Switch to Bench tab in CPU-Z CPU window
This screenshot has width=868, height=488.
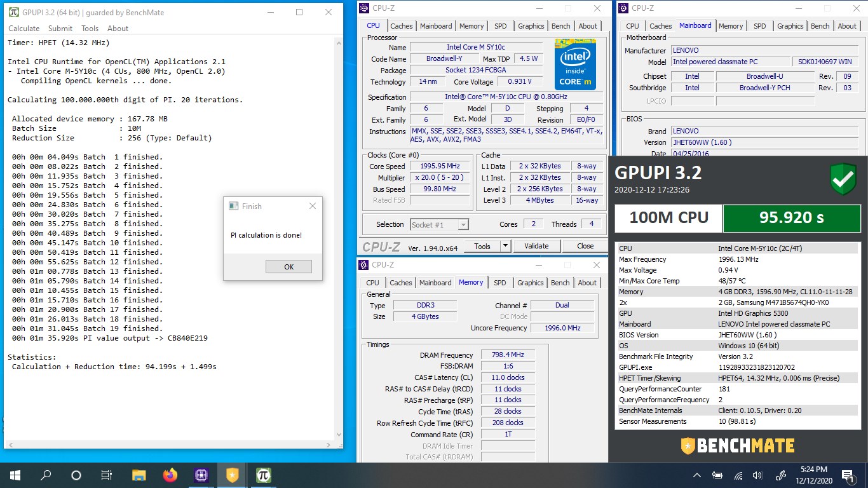[560, 26]
